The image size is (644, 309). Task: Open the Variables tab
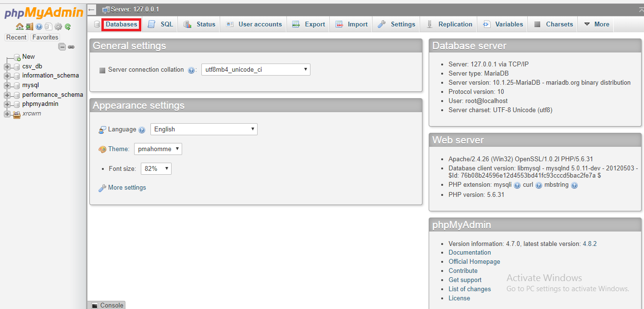(x=503, y=24)
